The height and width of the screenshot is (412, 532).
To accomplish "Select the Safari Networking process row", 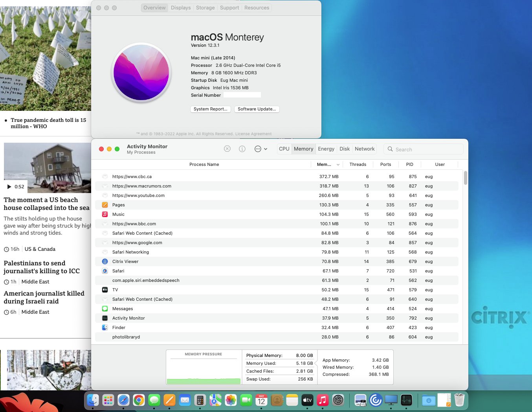I will pyautogui.click(x=277, y=252).
